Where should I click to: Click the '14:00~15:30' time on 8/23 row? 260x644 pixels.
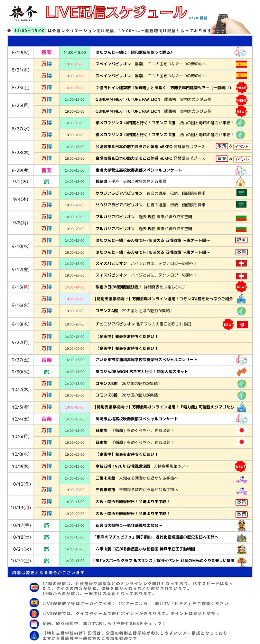75,88
